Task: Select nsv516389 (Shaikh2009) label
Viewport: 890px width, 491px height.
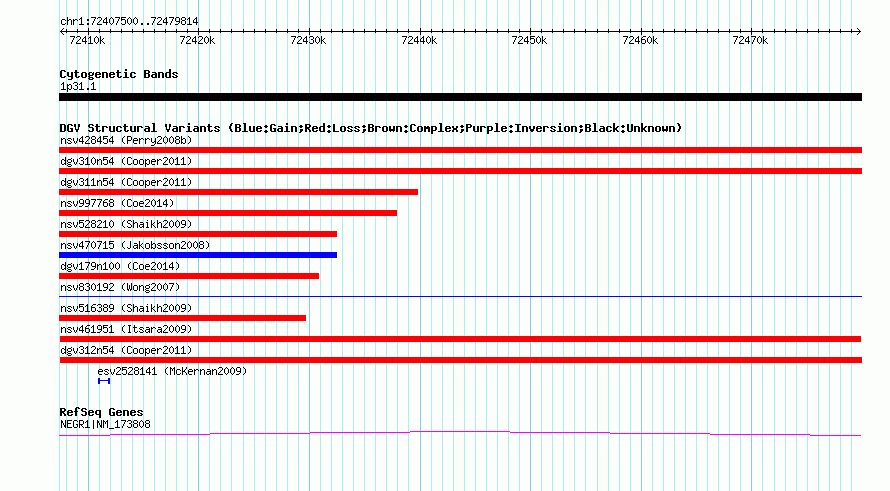Action: pos(126,308)
